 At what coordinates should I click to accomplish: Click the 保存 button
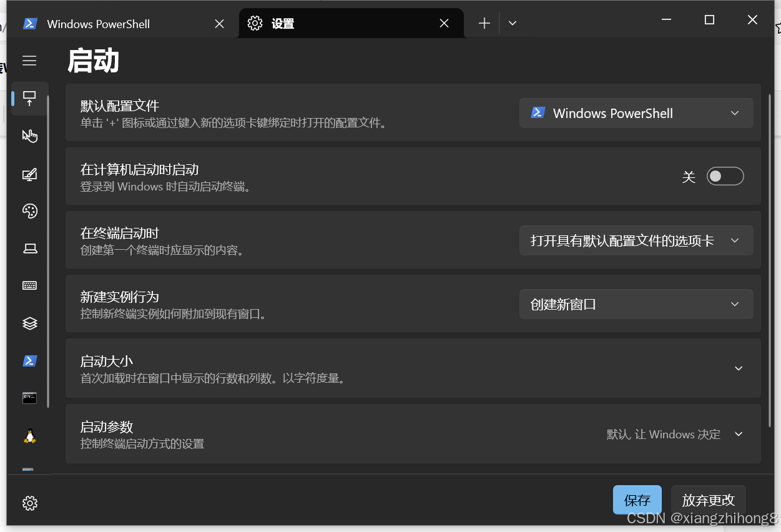click(x=637, y=500)
